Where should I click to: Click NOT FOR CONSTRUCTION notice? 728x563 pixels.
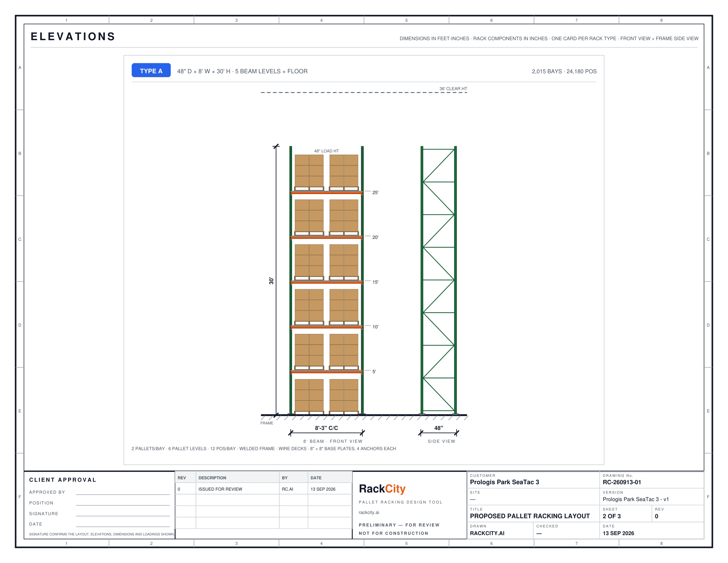(393, 533)
